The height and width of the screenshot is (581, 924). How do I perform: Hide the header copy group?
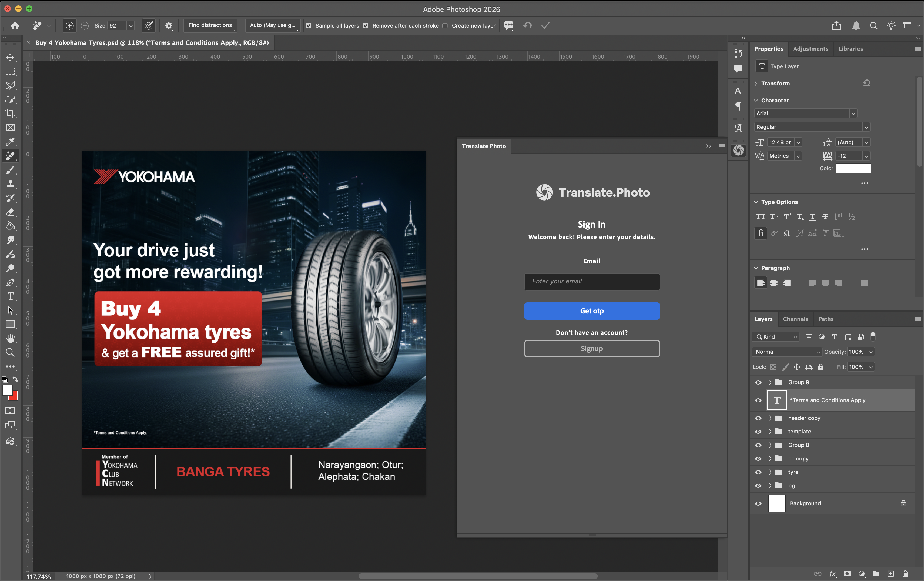pyautogui.click(x=758, y=418)
